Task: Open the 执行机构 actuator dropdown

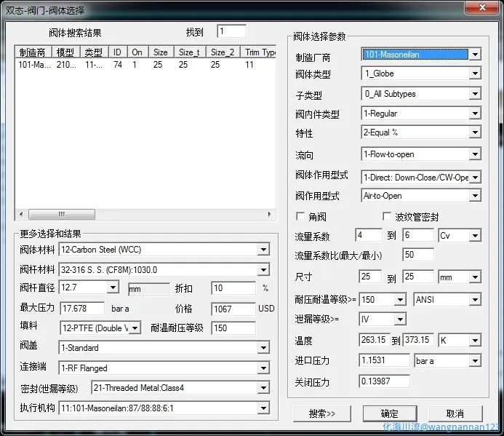Action: tap(263, 408)
